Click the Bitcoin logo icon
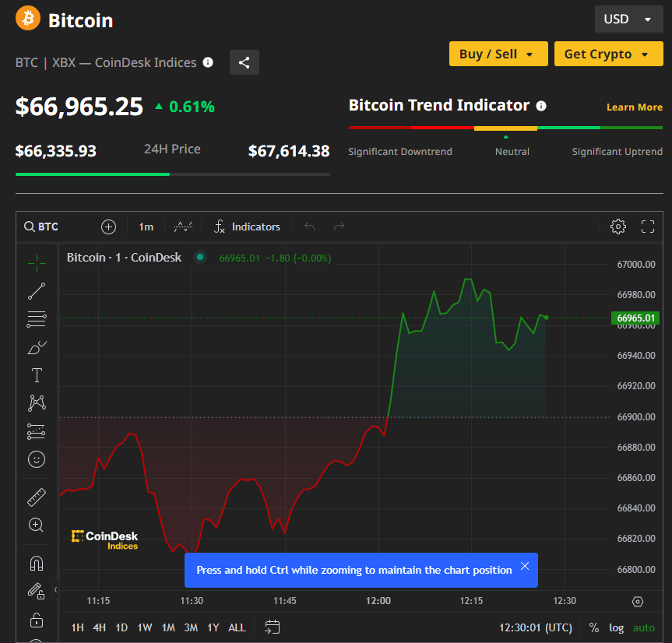Screen dimensions: 672x643 click(x=28, y=18)
